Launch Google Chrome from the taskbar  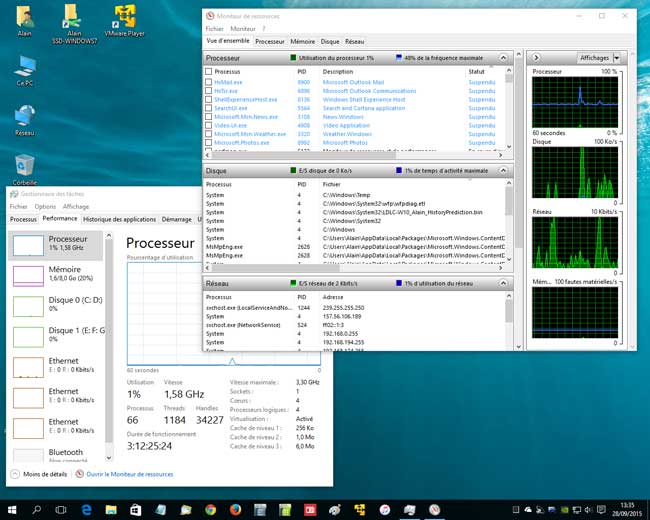tap(211, 510)
